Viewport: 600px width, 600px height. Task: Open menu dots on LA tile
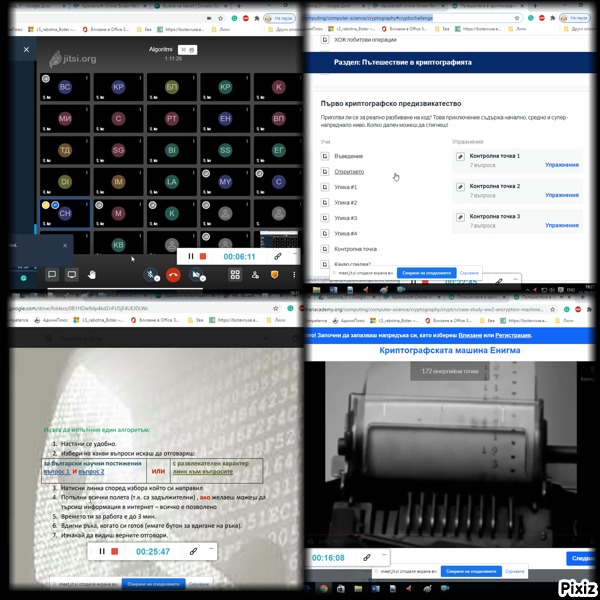coord(194,172)
